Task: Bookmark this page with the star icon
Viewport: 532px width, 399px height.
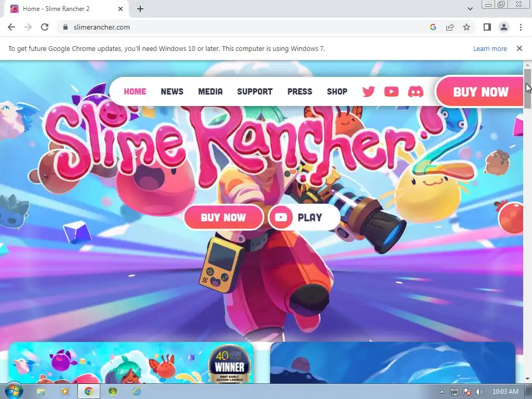Action: coord(467,27)
